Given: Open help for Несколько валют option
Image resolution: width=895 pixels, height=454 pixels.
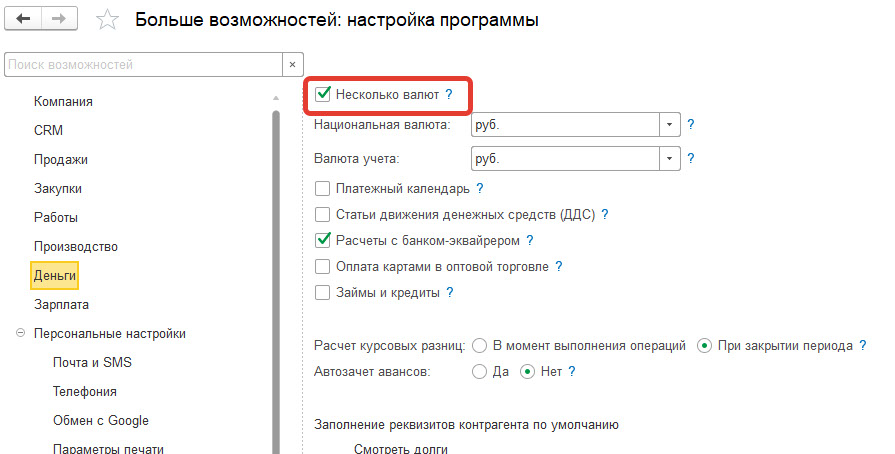Looking at the screenshot, I should coord(449,94).
